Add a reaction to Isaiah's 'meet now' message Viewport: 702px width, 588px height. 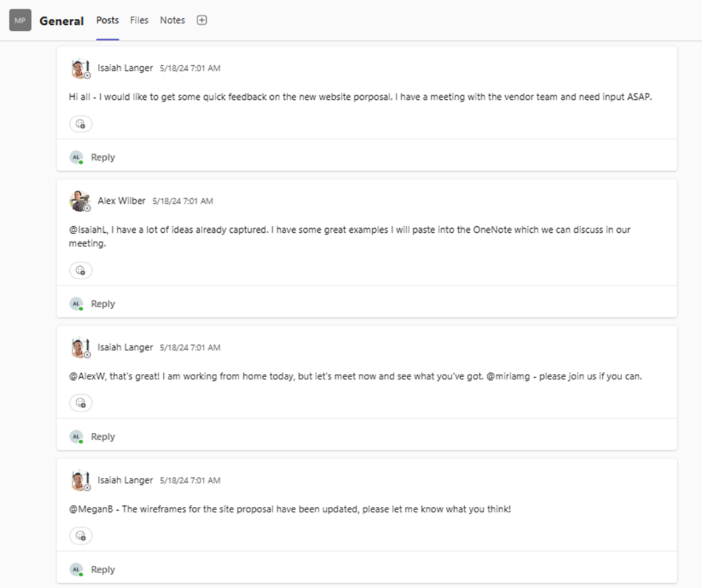(x=80, y=403)
